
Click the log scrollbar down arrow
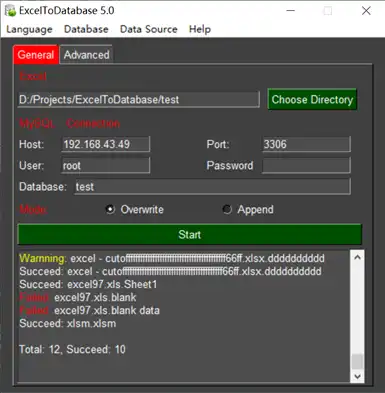357,376
